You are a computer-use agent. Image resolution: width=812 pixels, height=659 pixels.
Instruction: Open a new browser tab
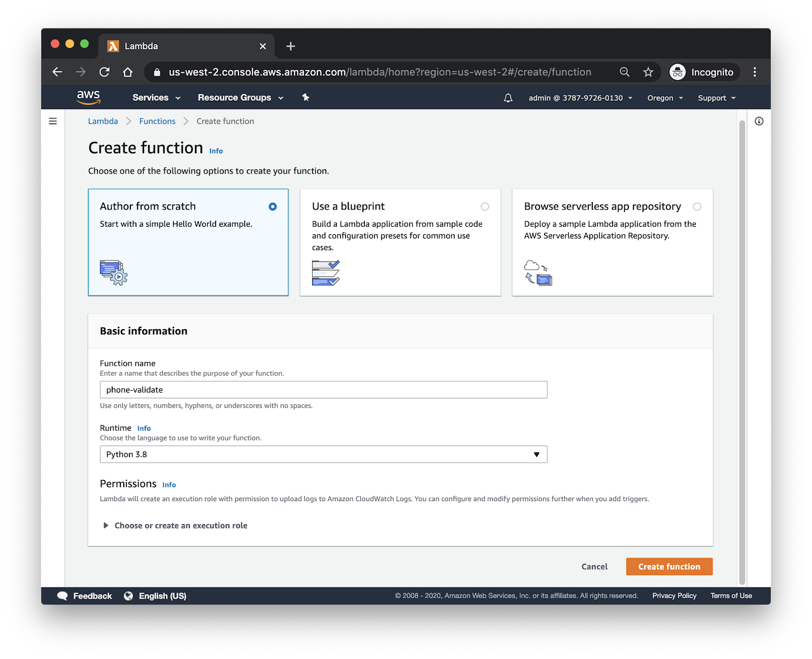point(291,46)
